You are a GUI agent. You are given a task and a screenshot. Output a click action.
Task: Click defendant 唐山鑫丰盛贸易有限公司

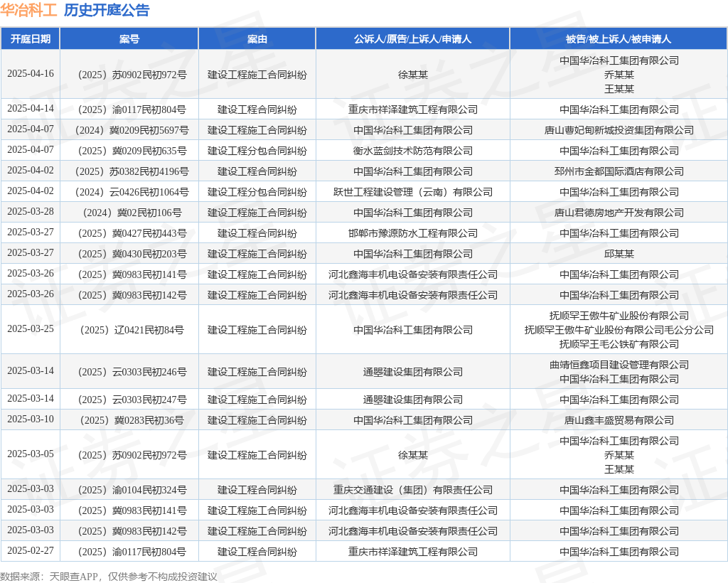click(x=619, y=420)
